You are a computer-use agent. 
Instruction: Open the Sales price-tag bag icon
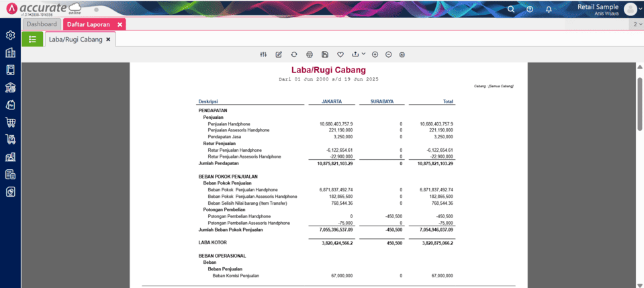click(10, 105)
